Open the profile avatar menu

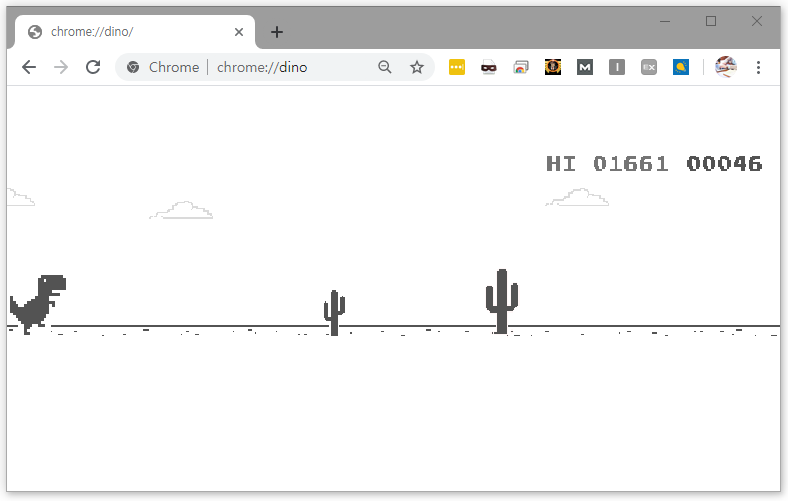pos(726,67)
